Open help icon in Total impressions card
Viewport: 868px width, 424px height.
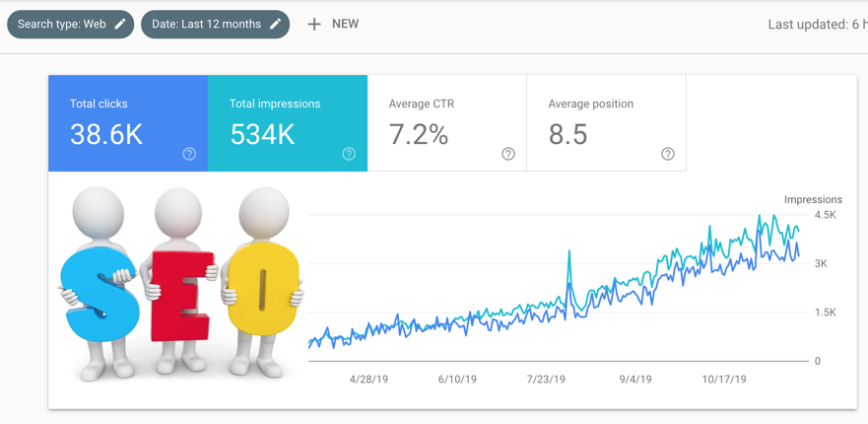coord(349,154)
